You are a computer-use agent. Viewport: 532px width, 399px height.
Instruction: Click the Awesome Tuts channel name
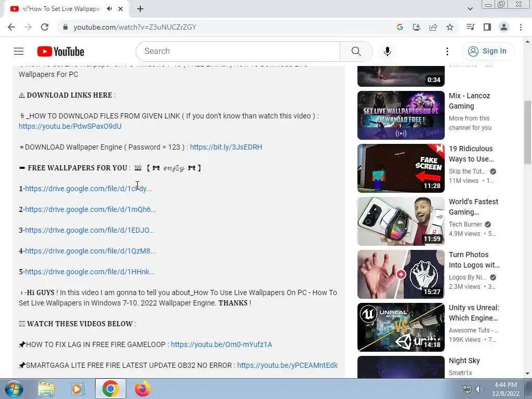pos(474,330)
